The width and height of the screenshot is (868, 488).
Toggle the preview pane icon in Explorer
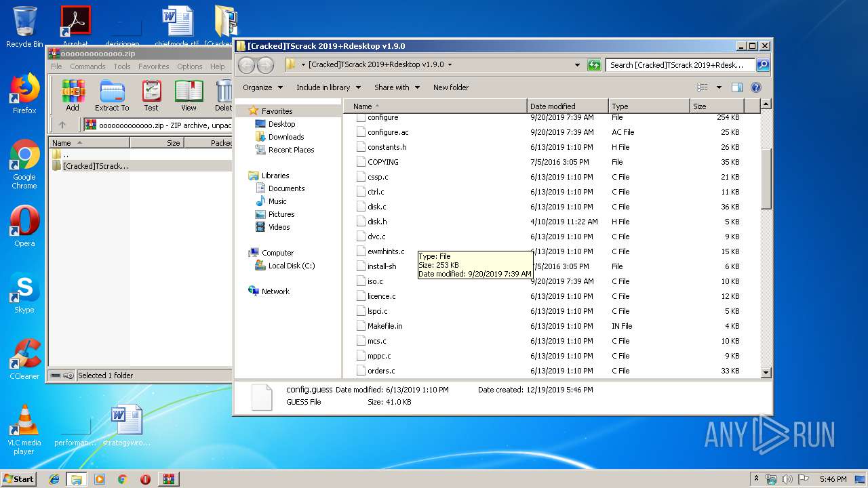pyautogui.click(x=737, y=87)
